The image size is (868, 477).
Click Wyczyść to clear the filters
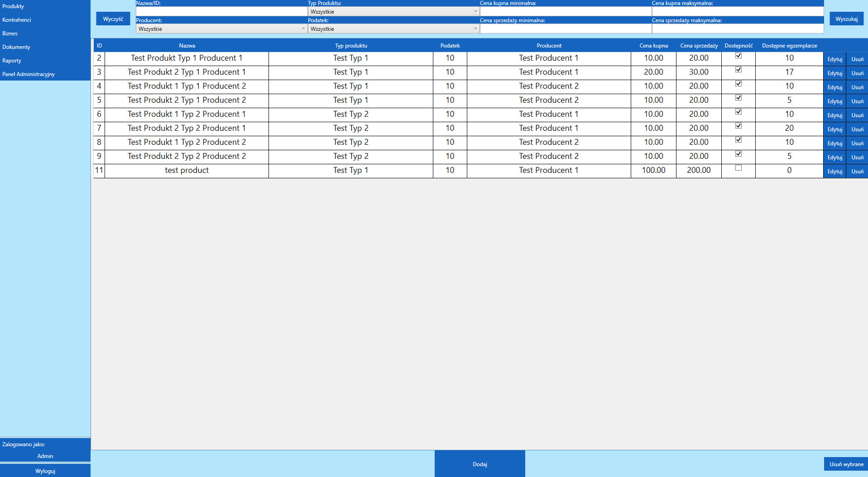pyautogui.click(x=113, y=18)
